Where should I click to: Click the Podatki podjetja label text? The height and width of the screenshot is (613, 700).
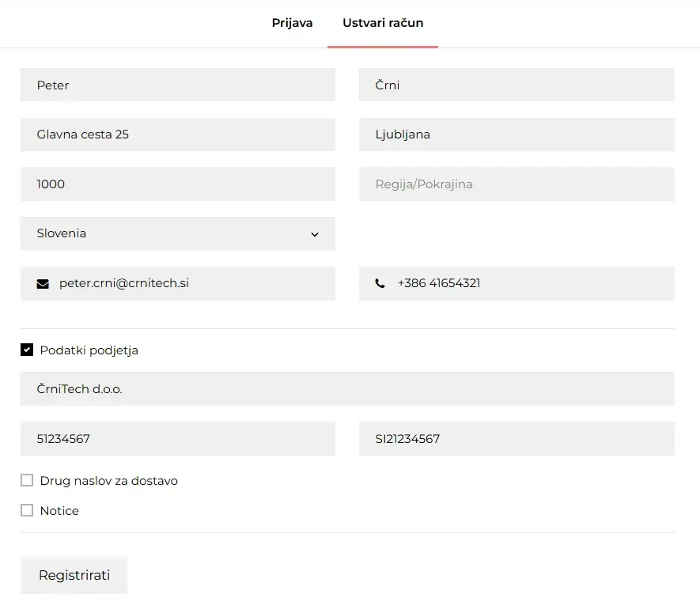click(89, 350)
